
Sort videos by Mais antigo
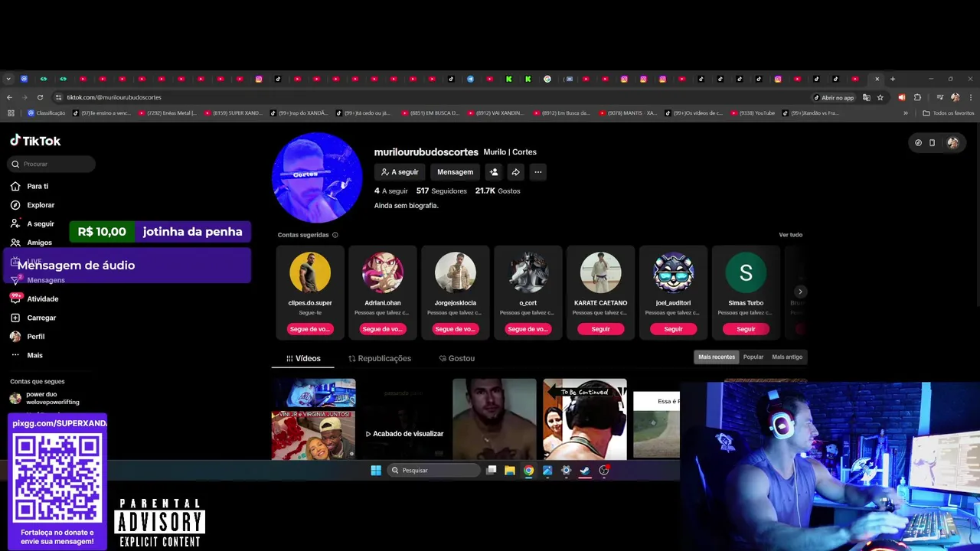pos(787,357)
